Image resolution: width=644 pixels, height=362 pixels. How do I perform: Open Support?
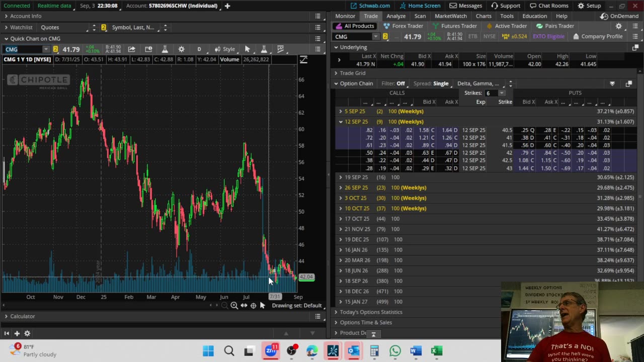pyautogui.click(x=505, y=6)
